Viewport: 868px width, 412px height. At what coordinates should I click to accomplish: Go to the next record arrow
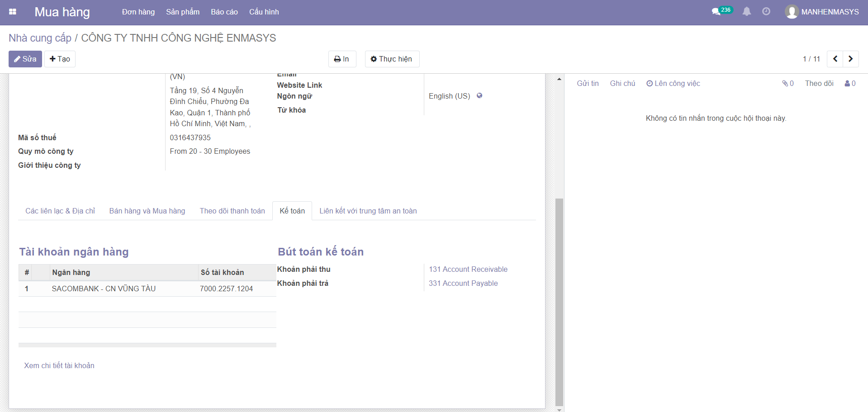point(850,59)
